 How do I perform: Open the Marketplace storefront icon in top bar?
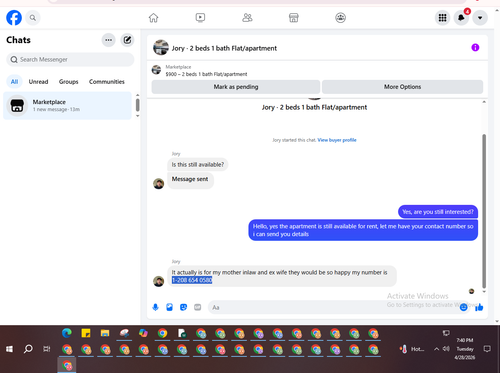[x=294, y=18]
